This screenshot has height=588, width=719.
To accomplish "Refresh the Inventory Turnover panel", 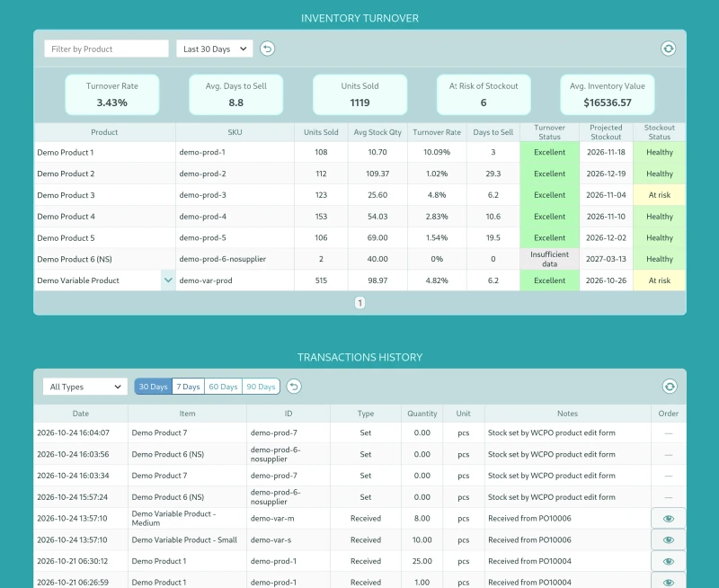I will (668, 49).
